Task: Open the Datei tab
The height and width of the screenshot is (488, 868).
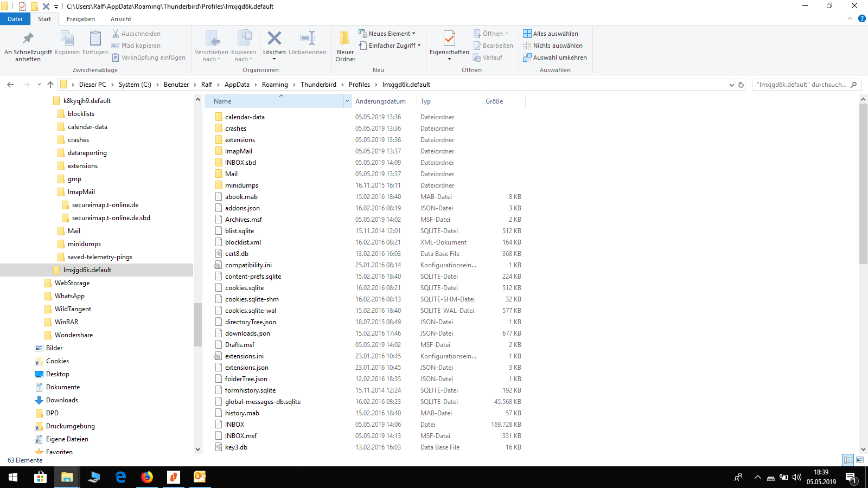Action: pos(15,19)
